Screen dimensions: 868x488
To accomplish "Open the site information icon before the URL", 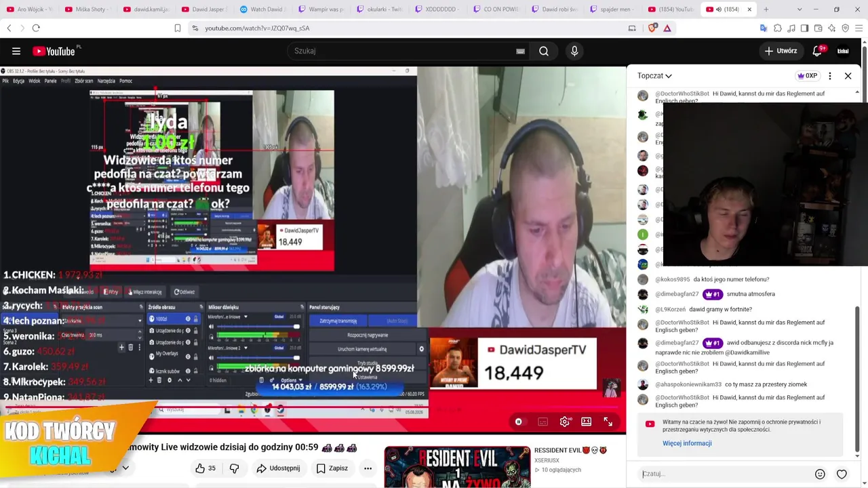I will click(195, 28).
